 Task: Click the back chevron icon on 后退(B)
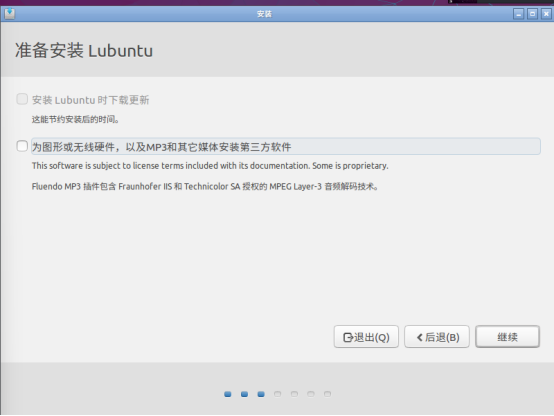tap(419, 338)
